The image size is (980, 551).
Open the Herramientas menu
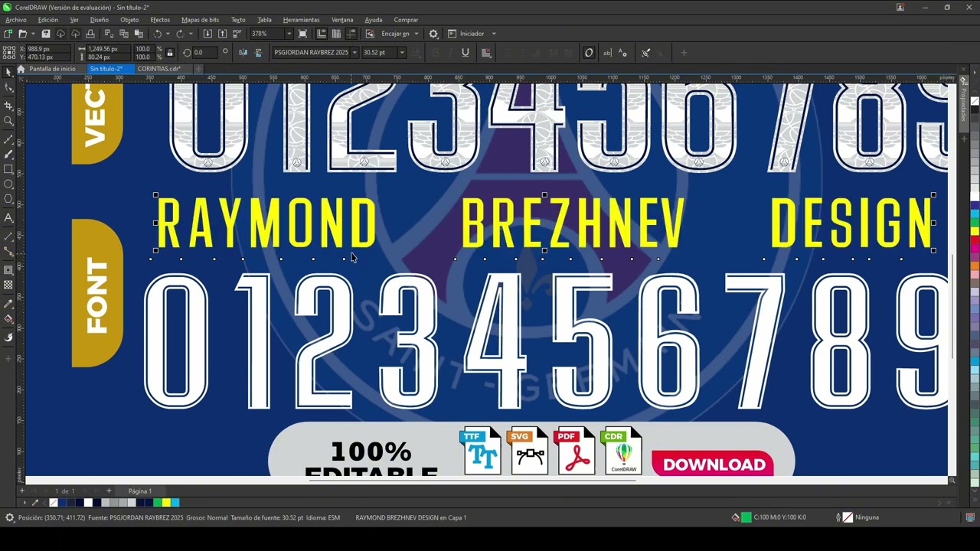tap(301, 20)
